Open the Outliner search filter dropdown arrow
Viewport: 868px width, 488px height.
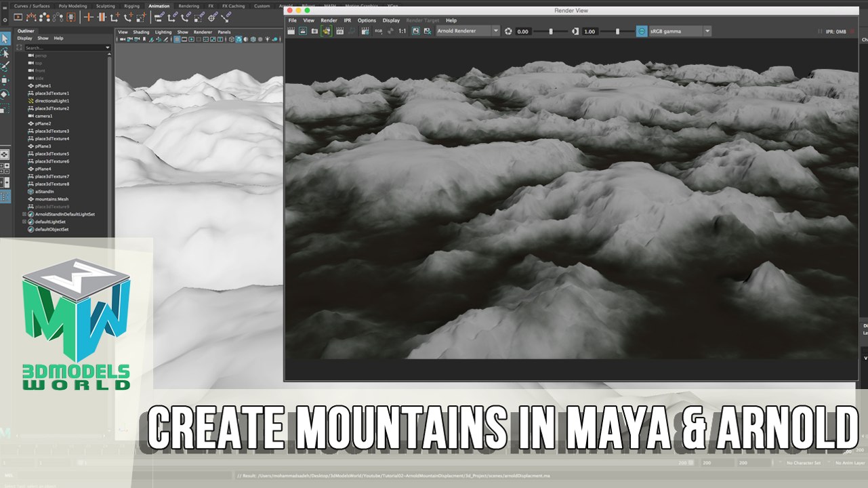108,48
